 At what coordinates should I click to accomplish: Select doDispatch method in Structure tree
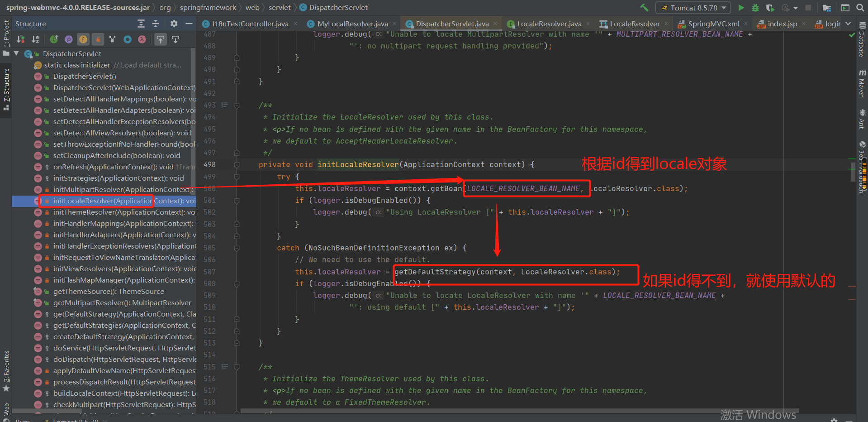104,360
